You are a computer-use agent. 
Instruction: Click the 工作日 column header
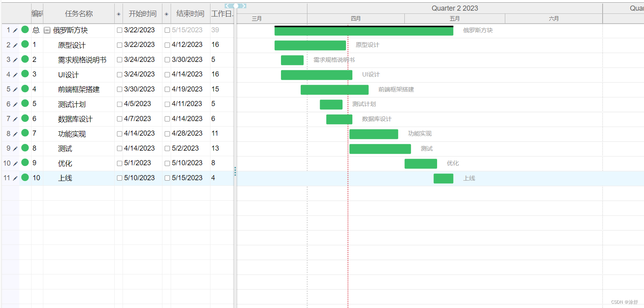tap(222, 14)
